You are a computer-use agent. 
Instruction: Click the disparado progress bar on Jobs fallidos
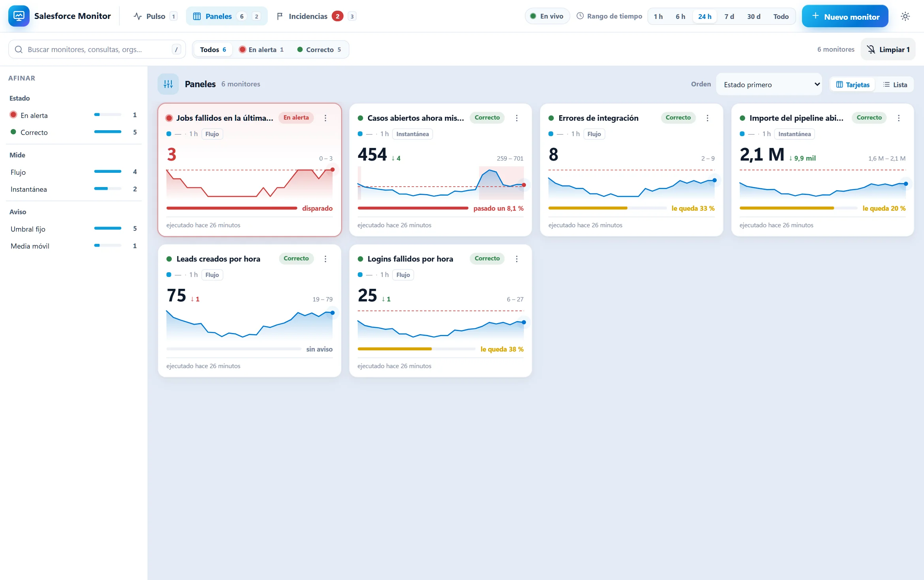point(232,208)
